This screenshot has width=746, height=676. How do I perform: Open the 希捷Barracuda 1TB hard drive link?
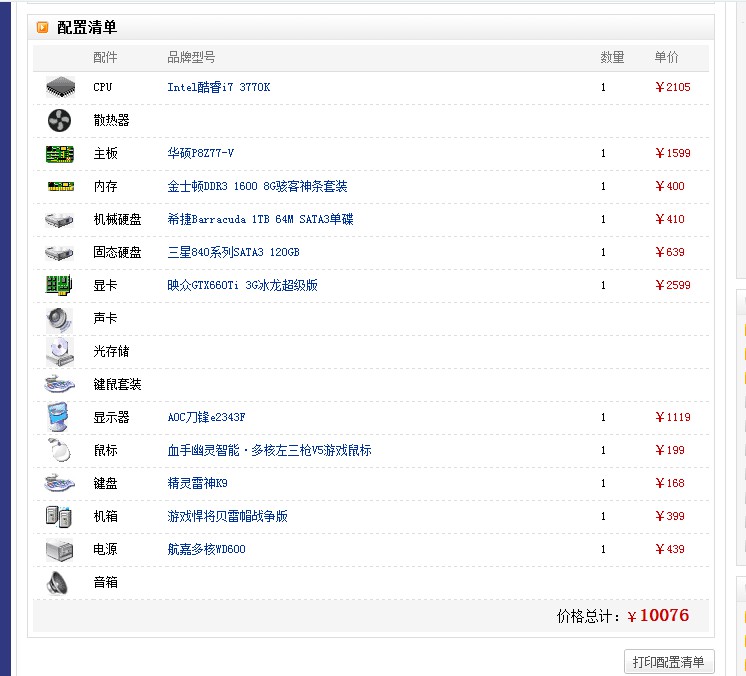260,219
